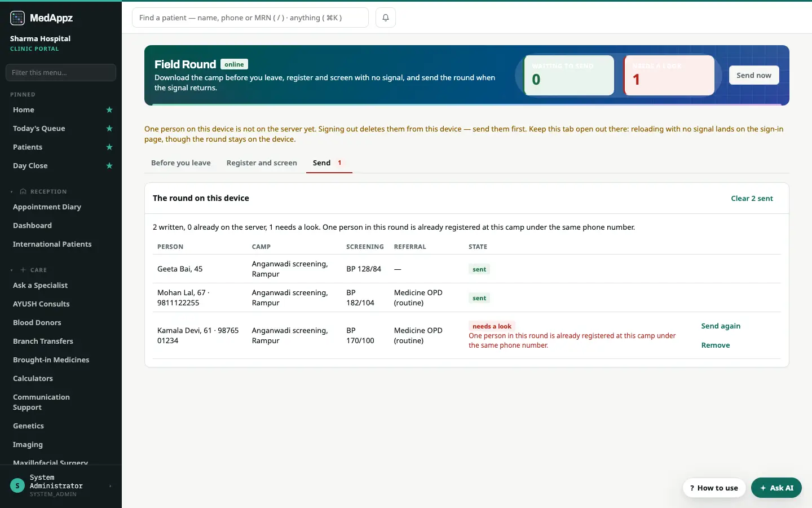
Task: Toggle the Day Close pin star
Action: click(x=109, y=166)
